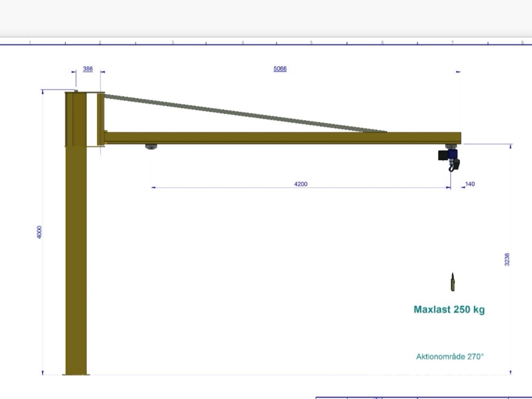Click the 386 dimension label
This screenshot has width=532, height=399.
87,69
